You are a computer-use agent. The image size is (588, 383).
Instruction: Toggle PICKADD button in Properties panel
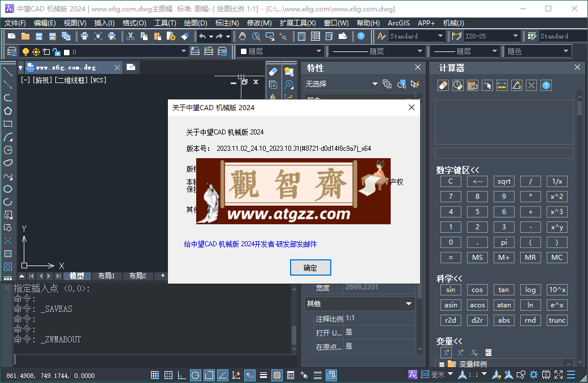click(x=387, y=84)
